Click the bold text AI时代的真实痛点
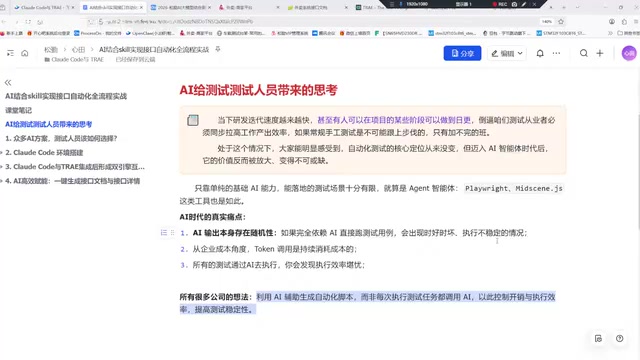Screen dimensions: 640x360 [x=212, y=217]
